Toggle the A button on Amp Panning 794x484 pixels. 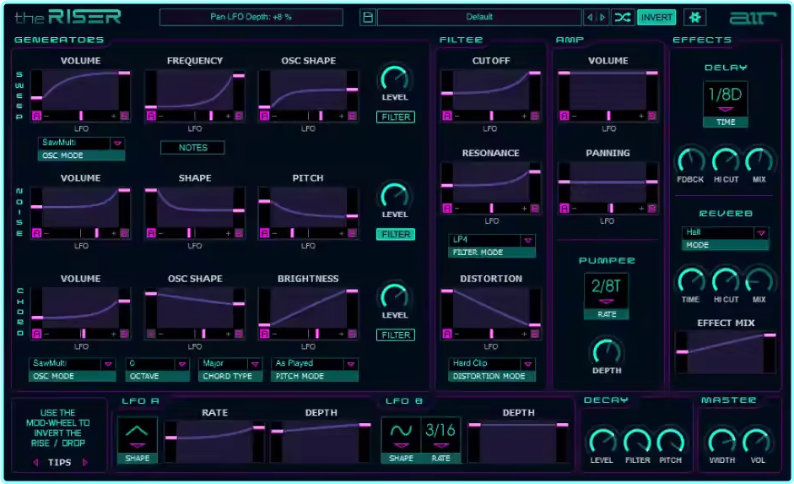pyautogui.click(x=564, y=208)
